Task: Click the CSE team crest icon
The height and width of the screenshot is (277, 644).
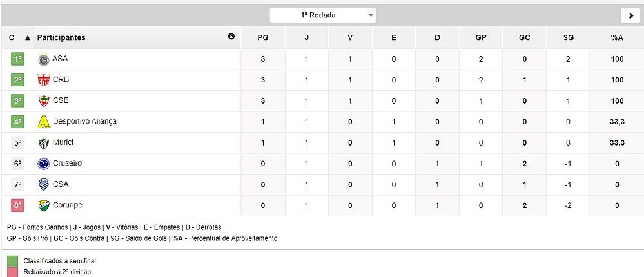Action: pos(44,101)
